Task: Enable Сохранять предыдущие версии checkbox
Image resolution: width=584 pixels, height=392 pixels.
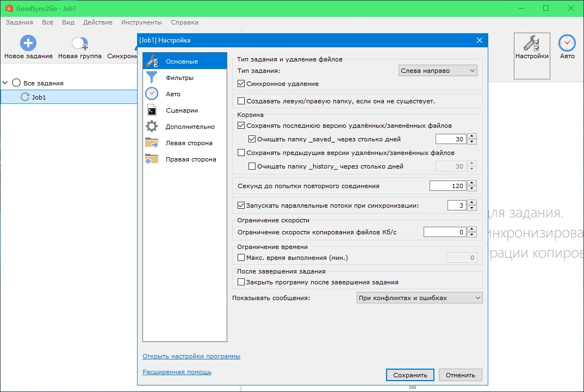Action: (241, 153)
